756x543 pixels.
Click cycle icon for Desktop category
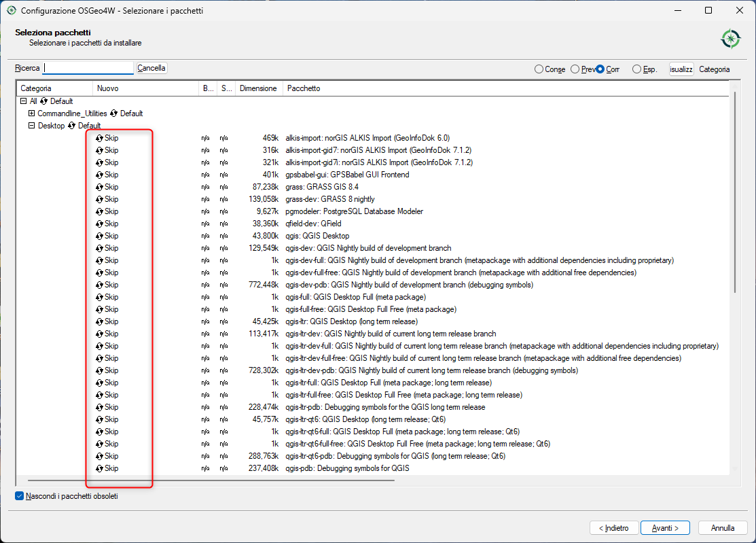coord(71,126)
